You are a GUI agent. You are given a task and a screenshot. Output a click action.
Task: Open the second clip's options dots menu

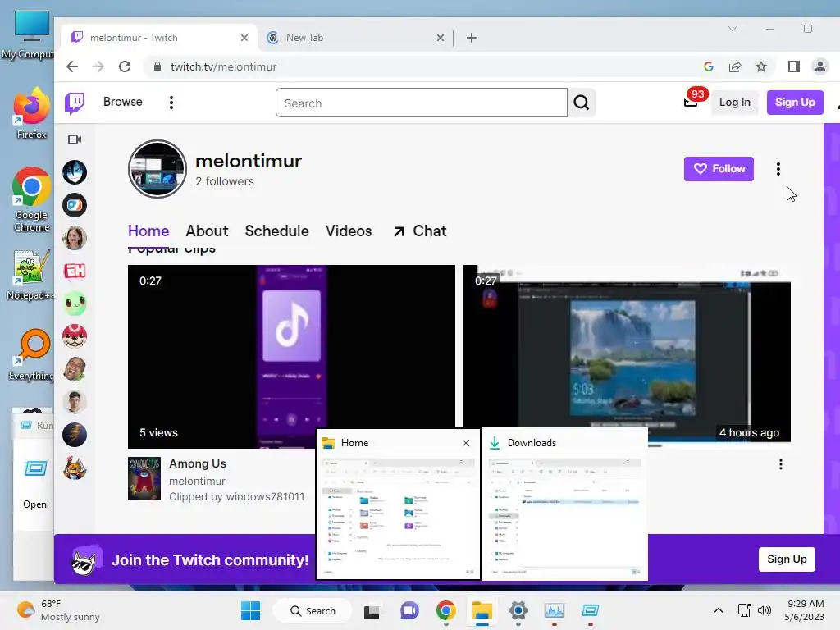[781, 464]
